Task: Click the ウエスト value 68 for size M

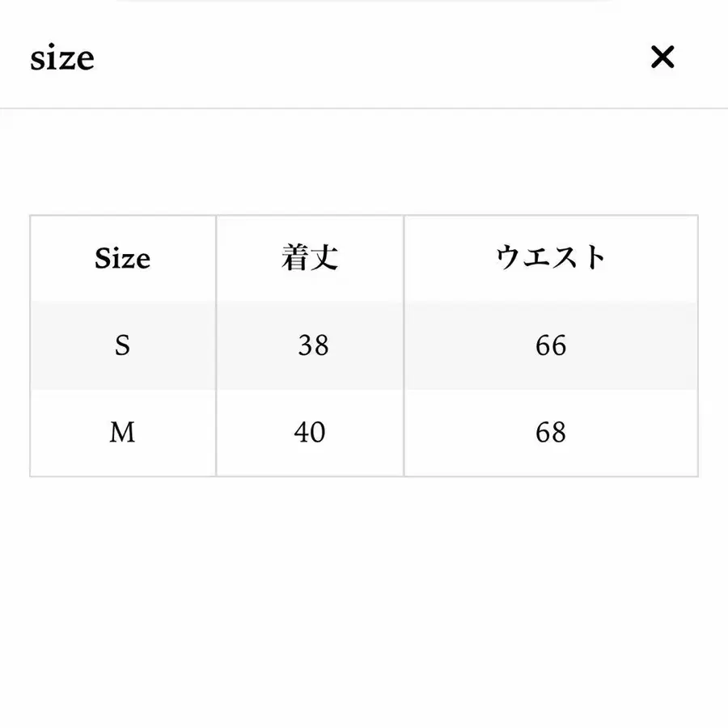Action: [552, 432]
